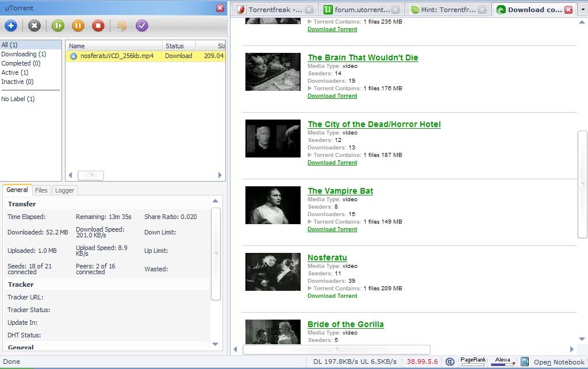Open the tab list dropdown arrow

click(x=582, y=10)
